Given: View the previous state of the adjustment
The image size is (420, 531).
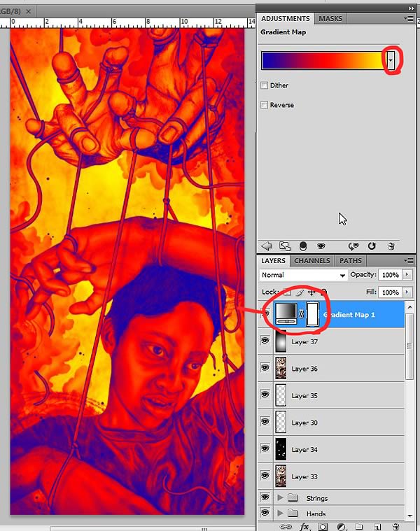Looking at the screenshot, I should [x=353, y=246].
